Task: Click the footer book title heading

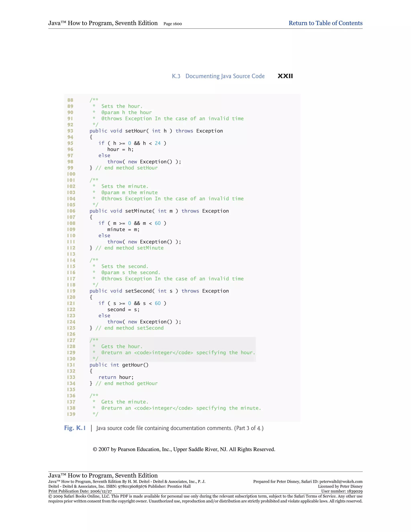Action: (x=103, y=475)
